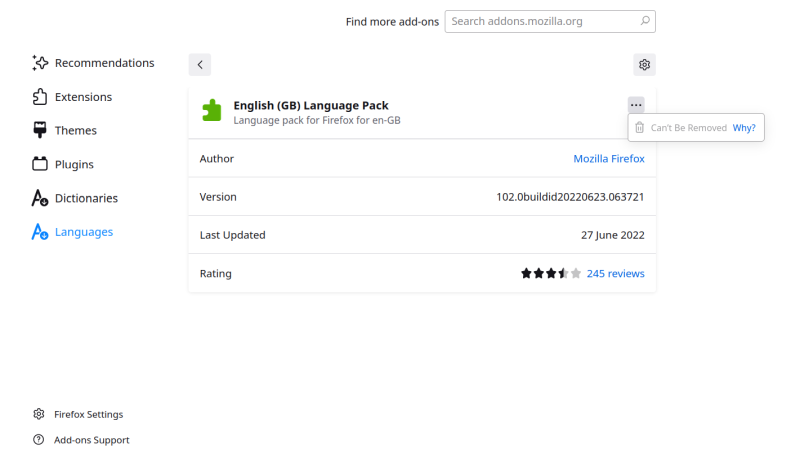Click the date 27 June 2022
Screen dimensions: 800x458
tap(612, 235)
